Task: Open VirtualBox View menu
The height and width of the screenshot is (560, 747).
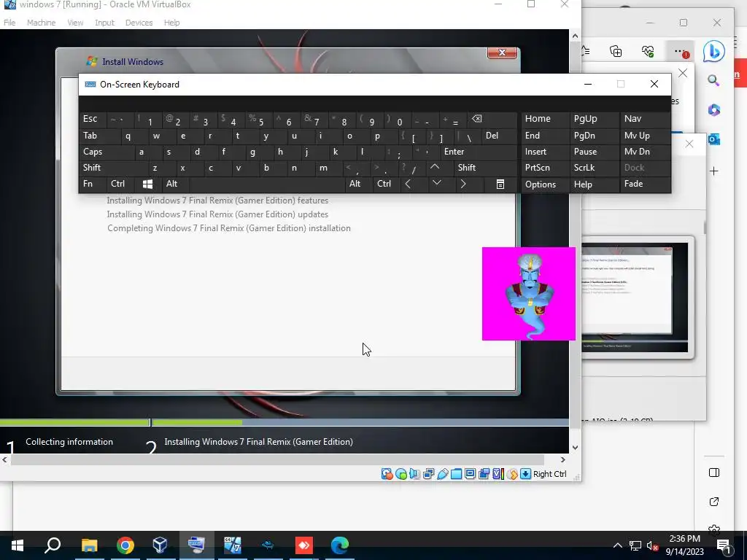Action: (75, 23)
